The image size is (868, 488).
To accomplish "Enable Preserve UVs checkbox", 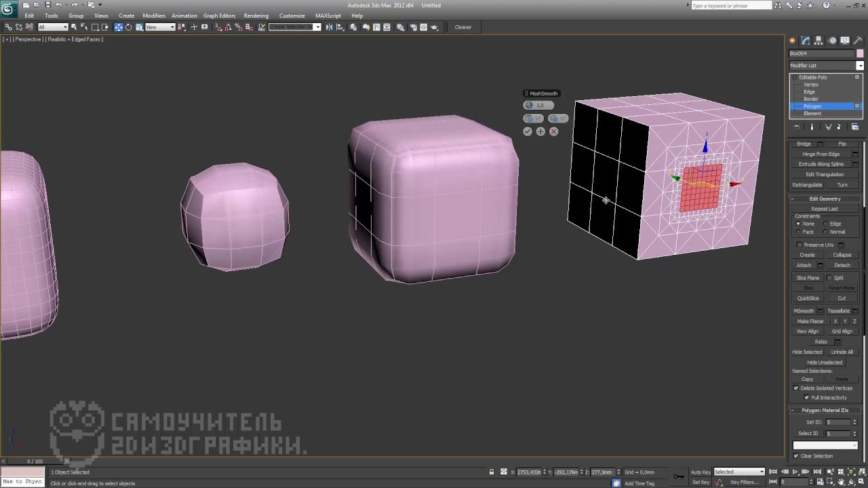I will tap(799, 245).
